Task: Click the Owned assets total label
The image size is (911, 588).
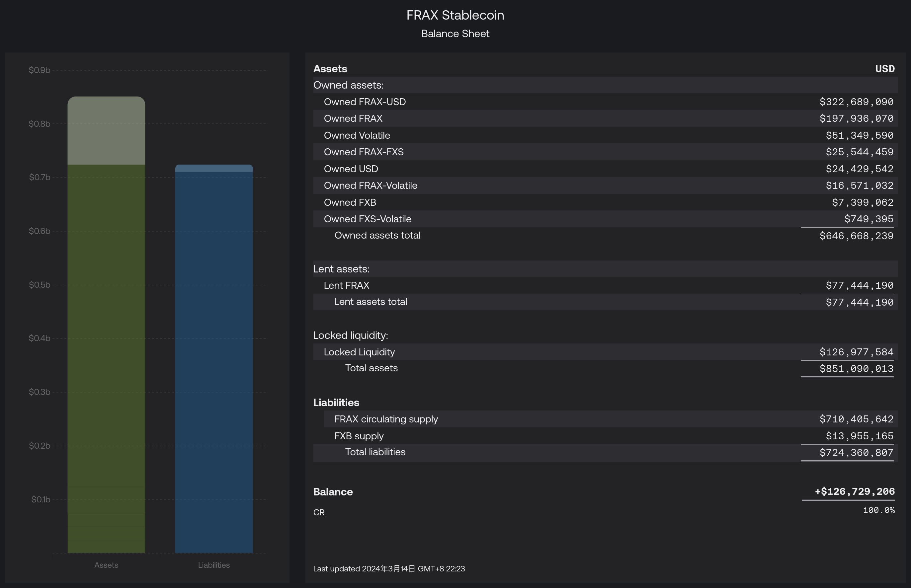Action: pyautogui.click(x=377, y=236)
